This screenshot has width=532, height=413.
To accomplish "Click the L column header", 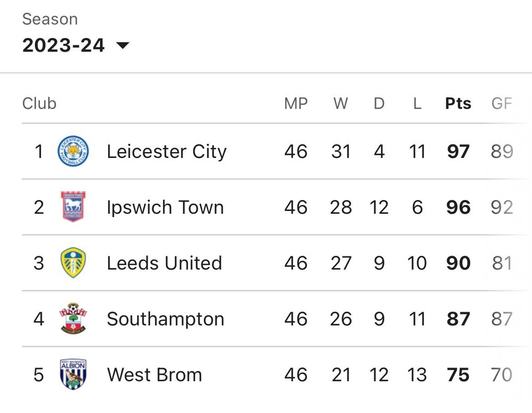I will coord(417,104).
